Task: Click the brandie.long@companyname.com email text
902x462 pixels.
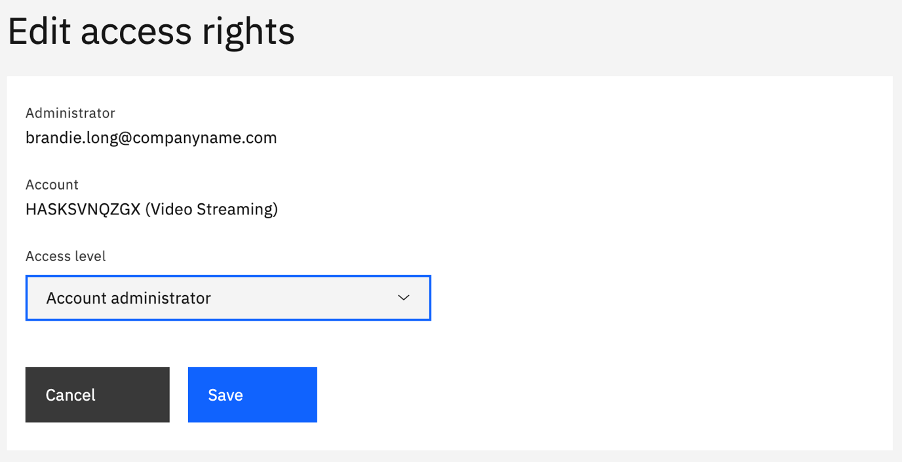Action: (151, 138)
